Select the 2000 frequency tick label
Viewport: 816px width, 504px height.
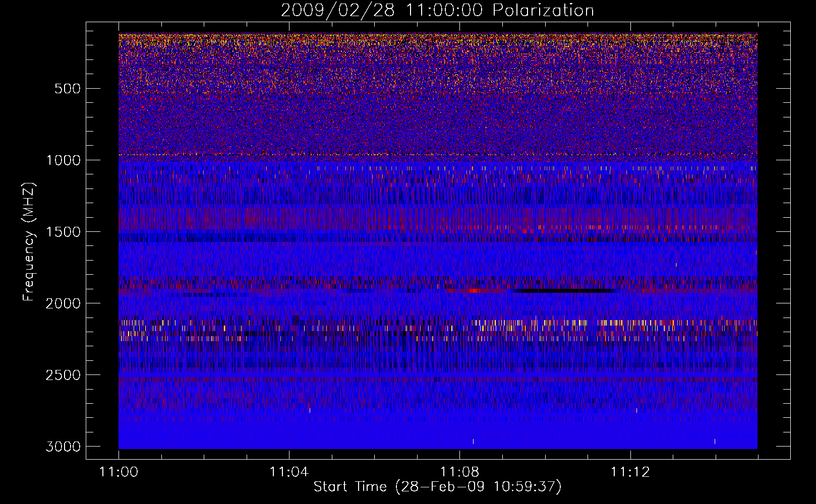[x=63, y=303]
